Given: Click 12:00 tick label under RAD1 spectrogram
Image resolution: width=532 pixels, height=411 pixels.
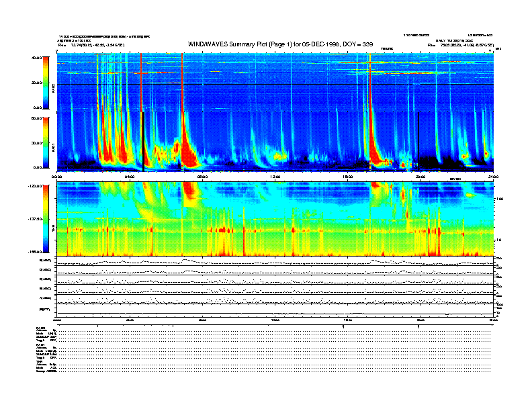Looking at the screenshot, I should [x=275, y=177].
